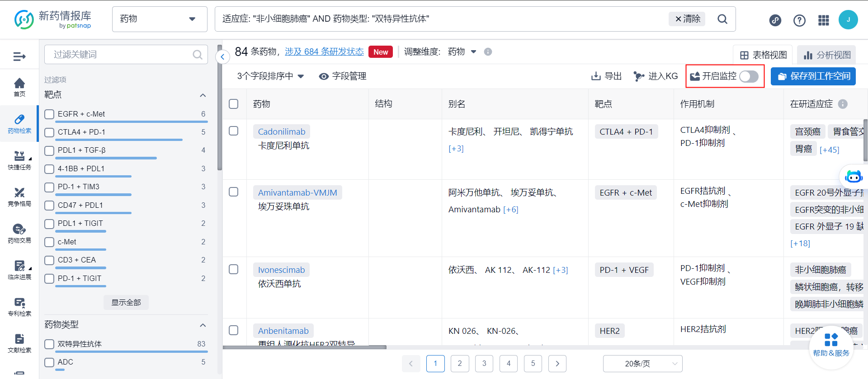
Task: Collapse the filter panel arrow button
Action: click(222, 57)
